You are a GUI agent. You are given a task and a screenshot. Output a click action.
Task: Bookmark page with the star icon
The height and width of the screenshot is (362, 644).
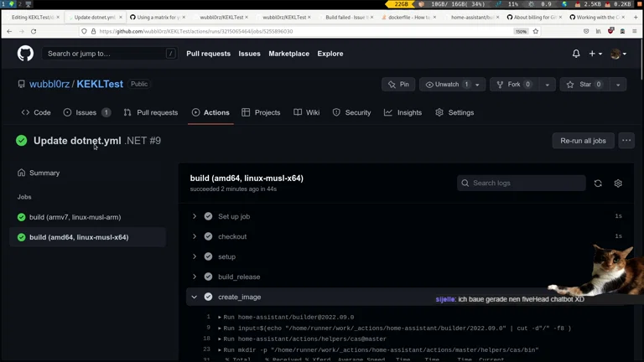[536, 31]
